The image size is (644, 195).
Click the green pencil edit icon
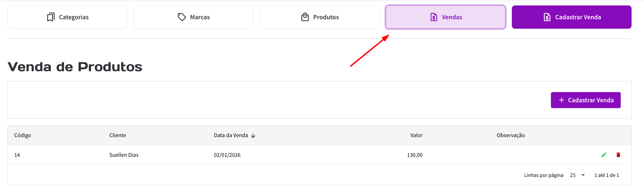(x=604, y=155)
